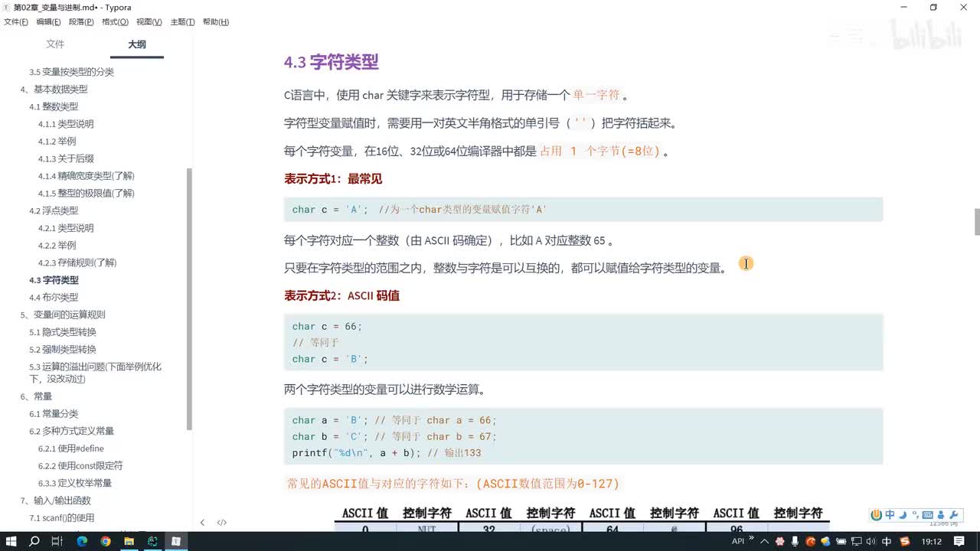Switch to the 文件 sidebar tab

[55, 44]
